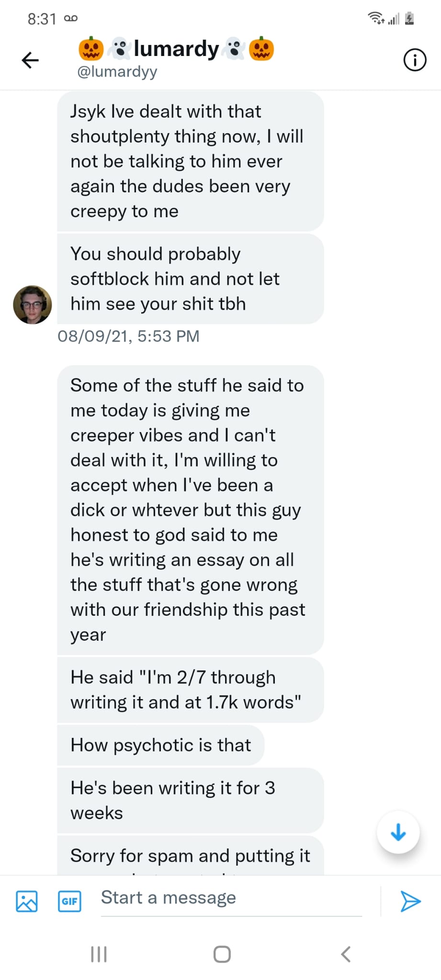Tap the lumardy display name header

[176, 49]
